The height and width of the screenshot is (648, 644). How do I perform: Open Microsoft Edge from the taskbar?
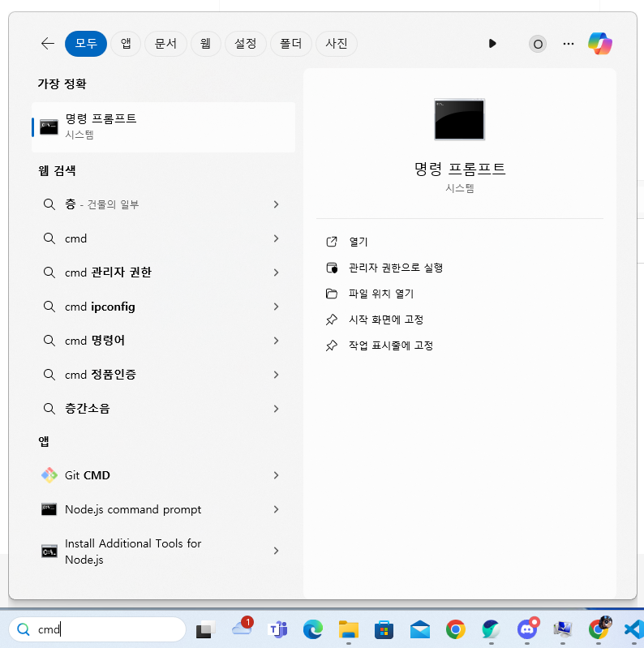313,630
